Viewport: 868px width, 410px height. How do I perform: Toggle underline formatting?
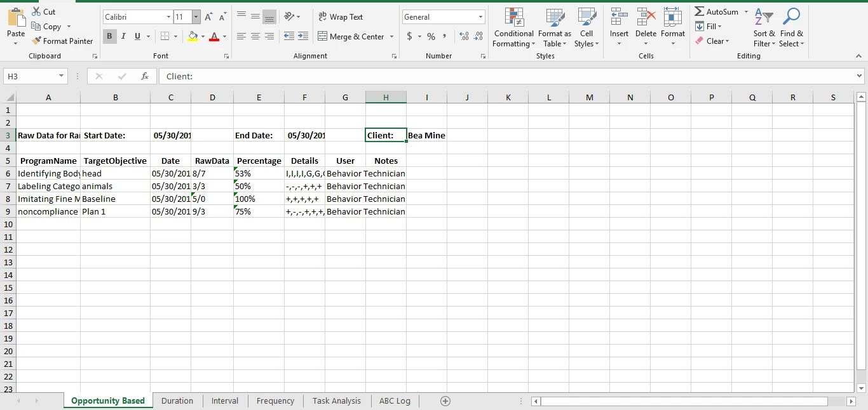pyautogui.click(x=136, y=36)
